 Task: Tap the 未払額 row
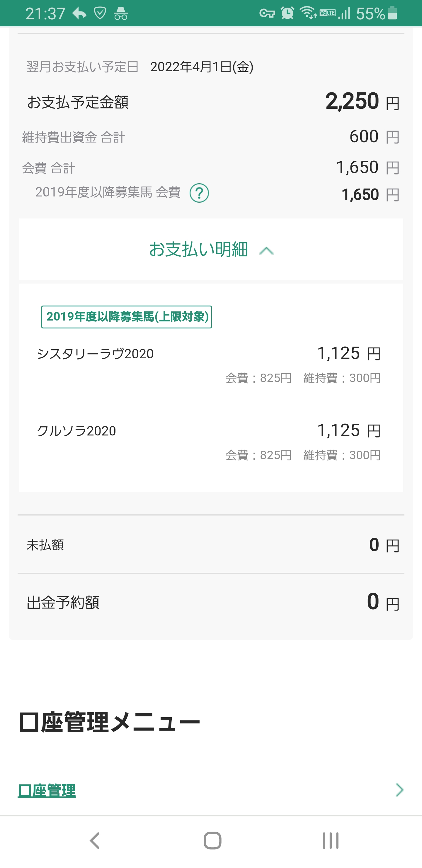pos(211,545)
